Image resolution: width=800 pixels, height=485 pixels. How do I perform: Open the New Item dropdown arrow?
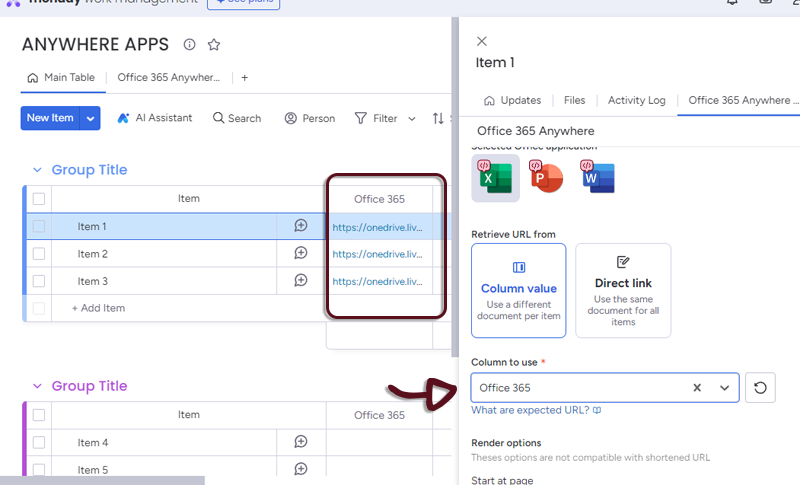click(x=91, y=118)
